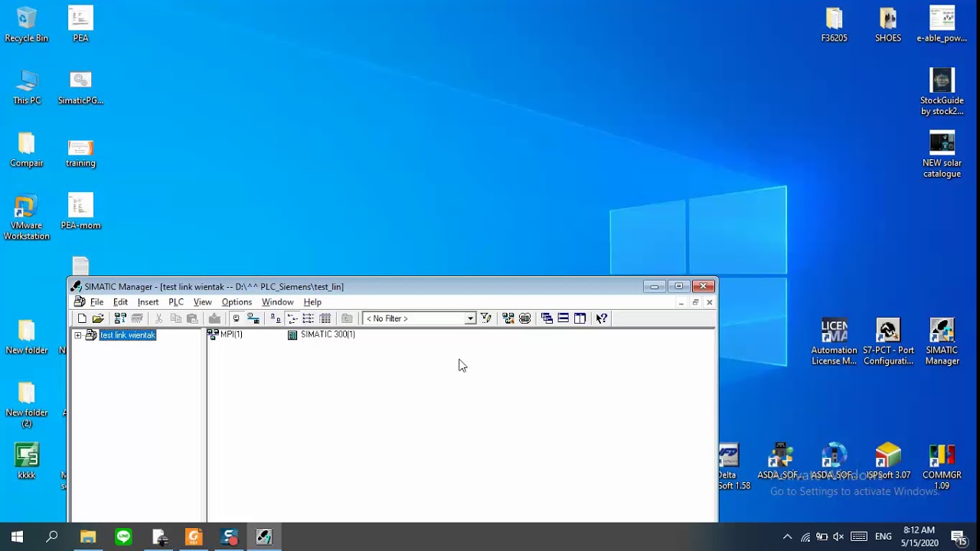Select S7-PCT Port Configuration shortcut
Screen dimensions: 980x551
(888, 342)
